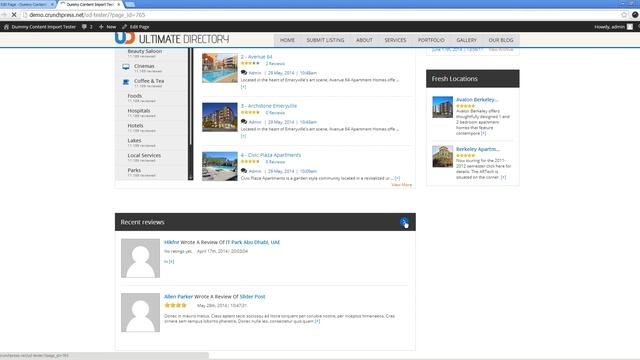
Task: Click the Avalon Berkeley thumbnail image
Action: pos(442,107)
